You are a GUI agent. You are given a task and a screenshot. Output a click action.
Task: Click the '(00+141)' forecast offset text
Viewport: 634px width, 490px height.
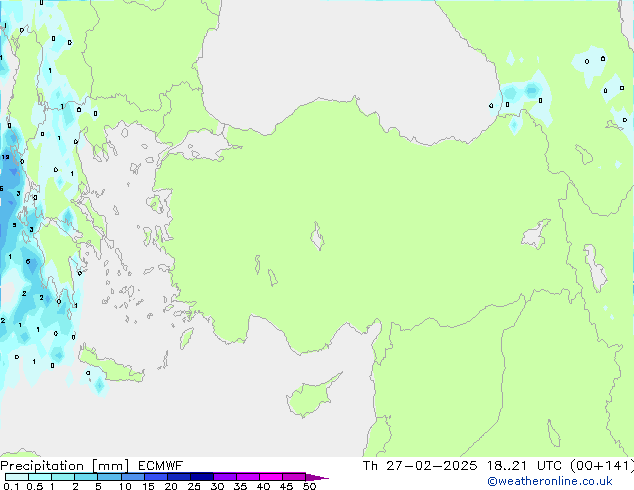click(602, 466)
